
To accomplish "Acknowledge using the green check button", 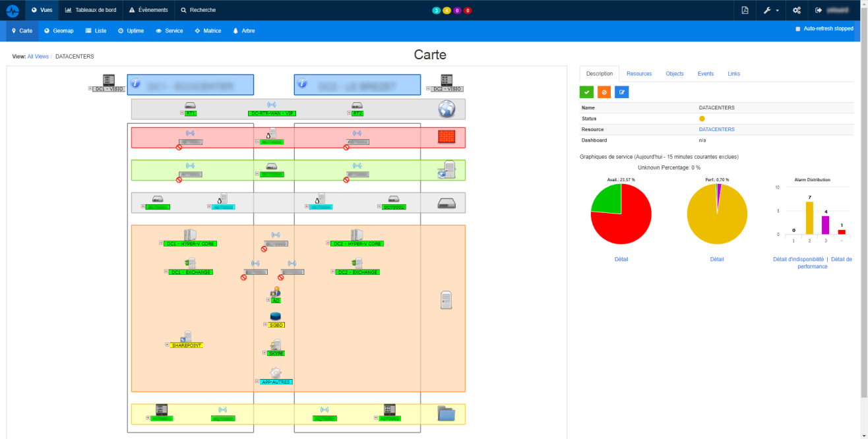I will 586,92.
